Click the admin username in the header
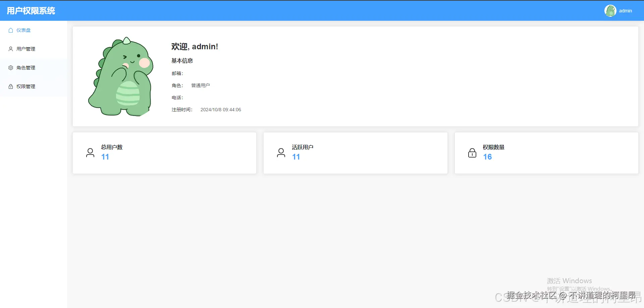Viewport: 644px width, 308px height. click(x=626, y=11)
